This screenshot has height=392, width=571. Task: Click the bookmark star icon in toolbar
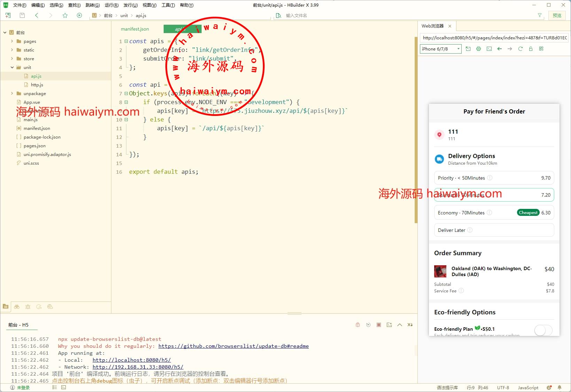click(x=65, y=15)
